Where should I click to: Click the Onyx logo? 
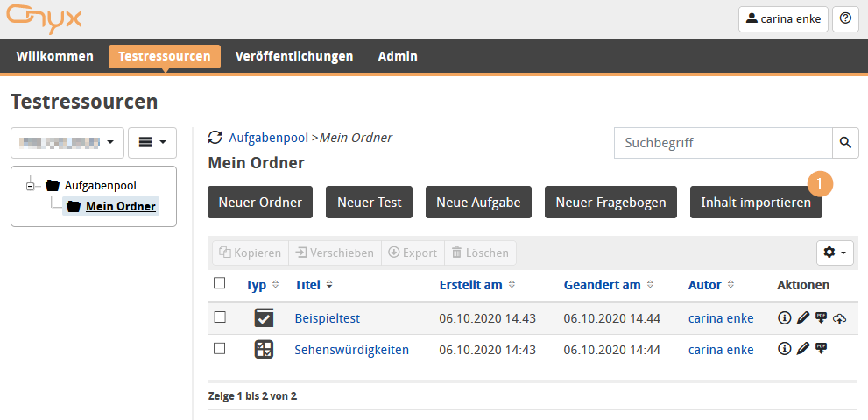coord(45,19)
